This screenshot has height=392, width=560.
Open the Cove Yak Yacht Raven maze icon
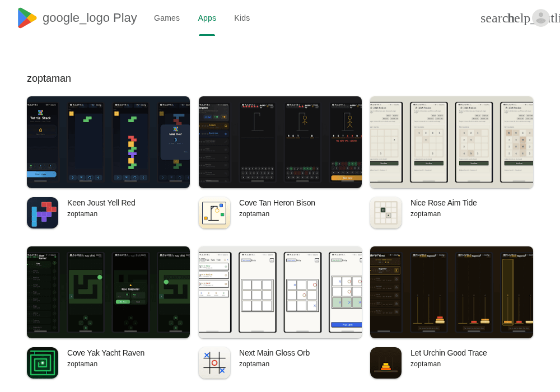(43, 363)
